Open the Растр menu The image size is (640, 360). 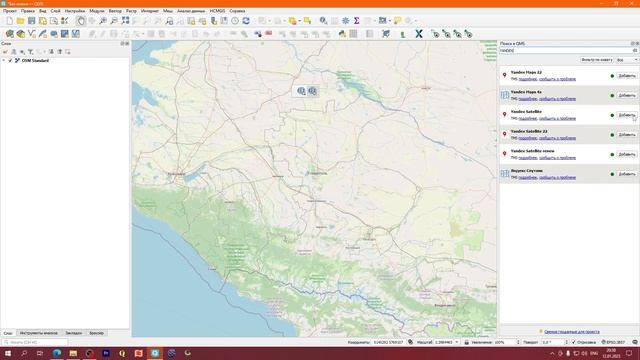131,11
